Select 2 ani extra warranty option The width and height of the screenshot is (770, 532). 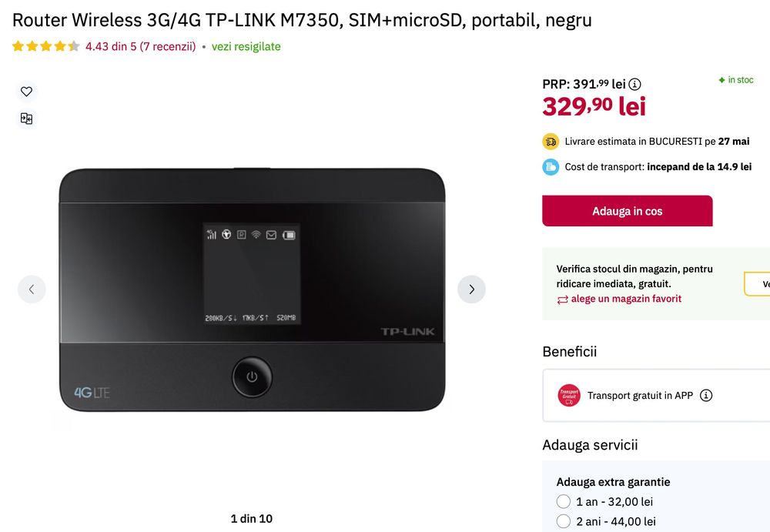click(564, 521)
